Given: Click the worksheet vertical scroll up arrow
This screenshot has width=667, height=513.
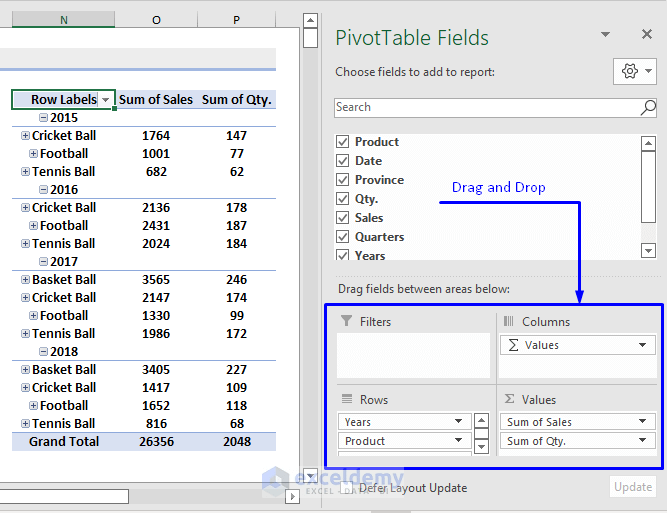Looking at the screenshot, I should pos(311,20).
